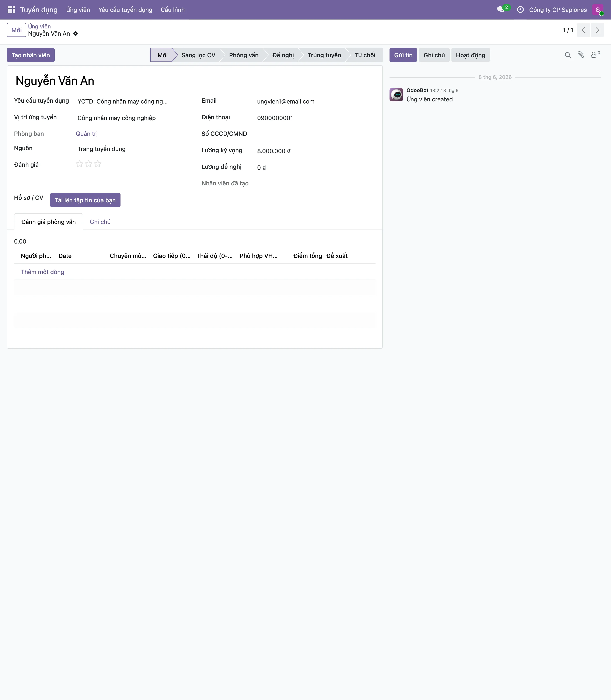The image size is (611, 700).
Task: Click Tạo nhân viên button
Action: tap(31, 55)
